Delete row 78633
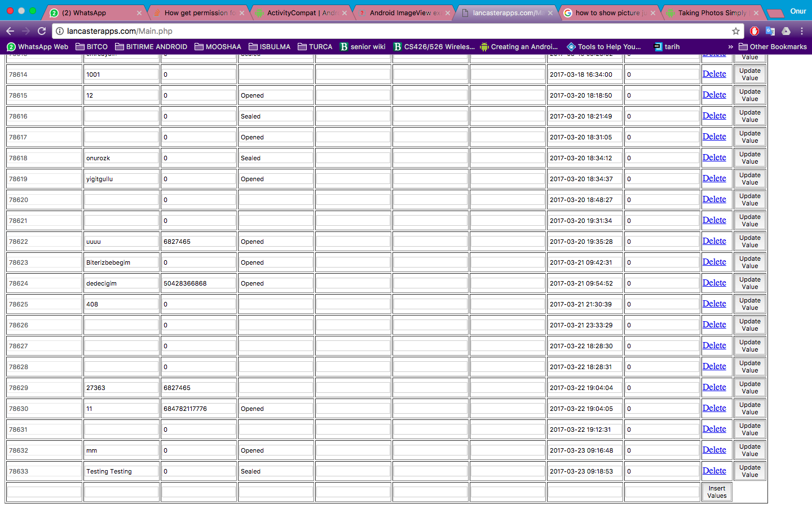Screen dimensions: 812x508 click(x=714, y=471)
